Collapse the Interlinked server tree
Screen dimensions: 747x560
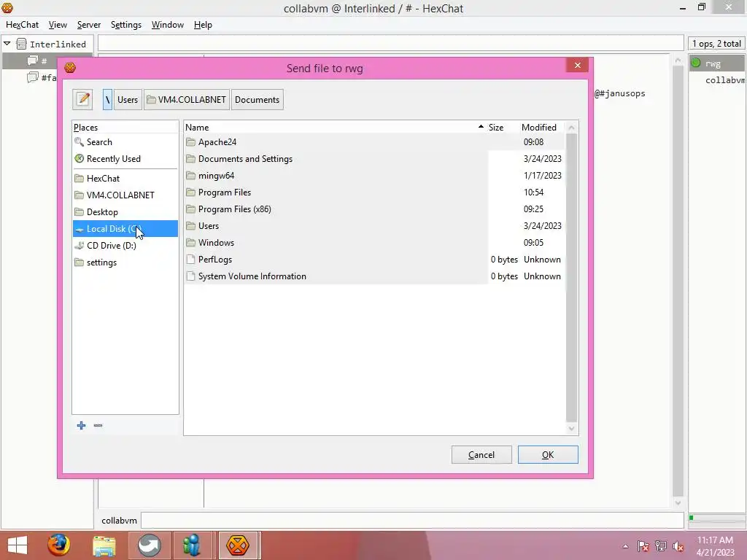pyautogui.click(x=7, y=44)
